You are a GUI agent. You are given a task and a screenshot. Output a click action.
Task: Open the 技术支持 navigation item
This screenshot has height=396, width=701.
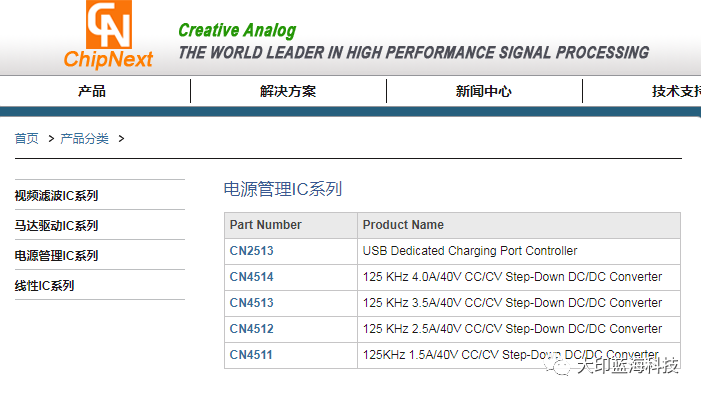tap(676, 91)
